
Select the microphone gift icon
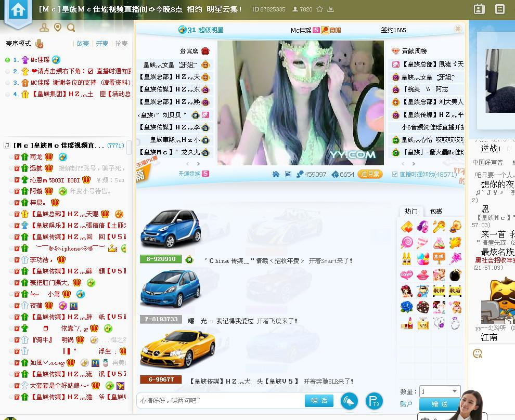(x=439, y=227)
